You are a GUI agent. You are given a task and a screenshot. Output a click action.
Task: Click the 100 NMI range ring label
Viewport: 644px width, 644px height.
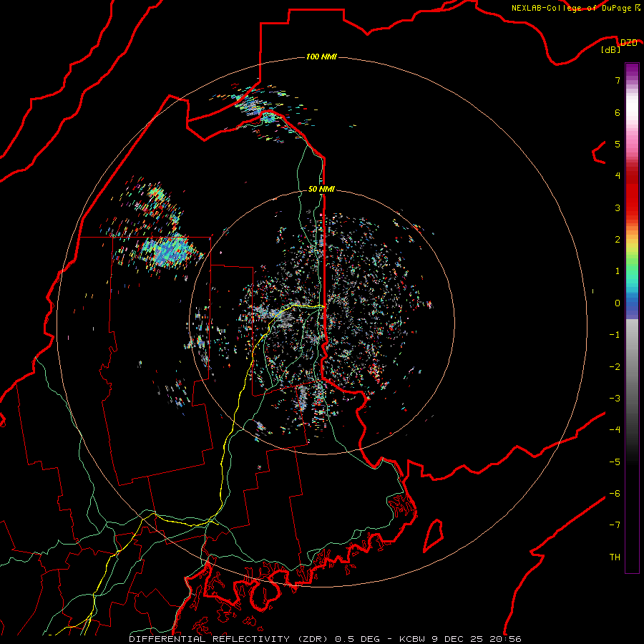tap(321, 57)
